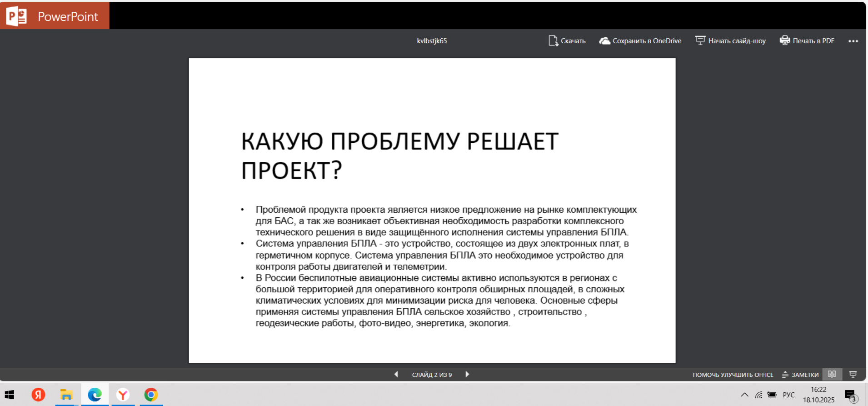Click the slide counter СЛАЙД 2 ИЗ 9
Image resolution: width=868 pixels, height=406 pixels.
[x=432, y=375]
